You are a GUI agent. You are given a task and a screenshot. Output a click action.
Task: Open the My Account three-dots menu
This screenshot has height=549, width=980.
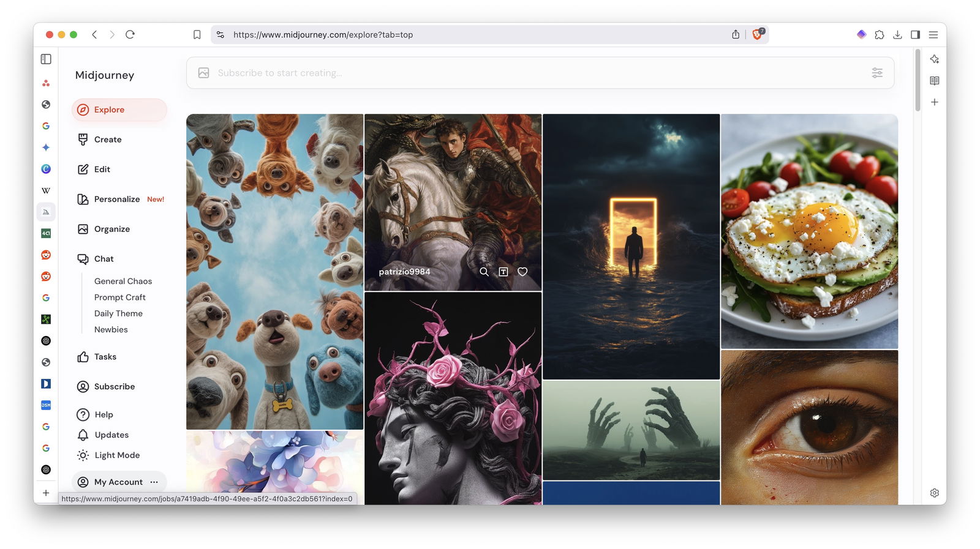click(154, 482)
